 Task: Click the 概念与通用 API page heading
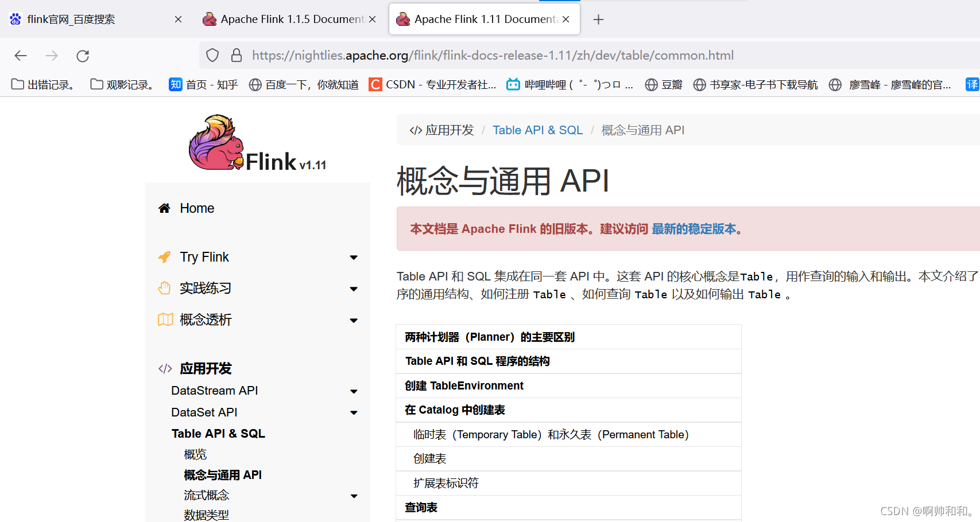[502, 181]
